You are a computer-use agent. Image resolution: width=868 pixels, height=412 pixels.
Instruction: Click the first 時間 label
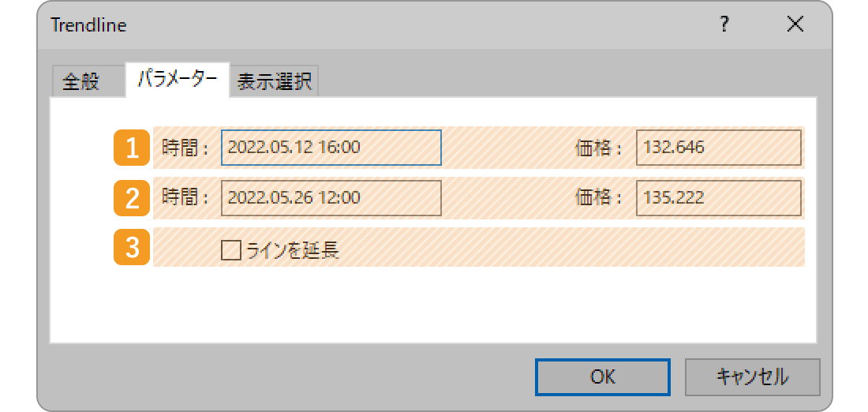tap(185, 148)
